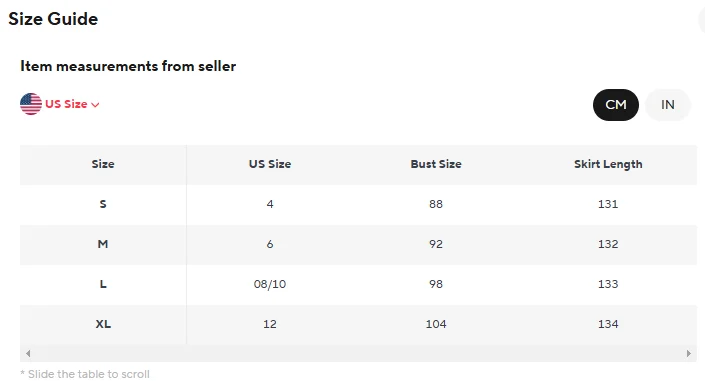Select the Skirt Length column header
The image size is (705, 381).
[x=608, y=165]
